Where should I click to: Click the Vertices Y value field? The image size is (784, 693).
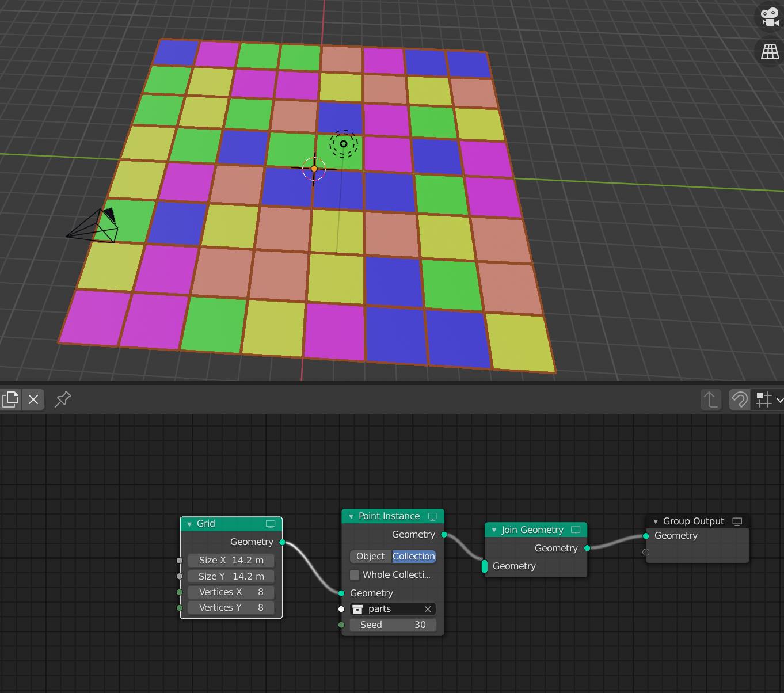(231, 608)
